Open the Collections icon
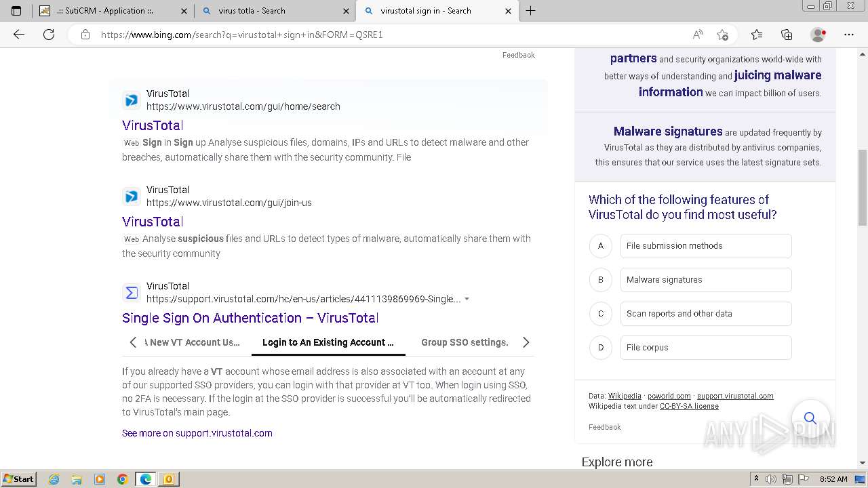Image resolution: width=868 pixels, height=488 pixels. point(787,35)
